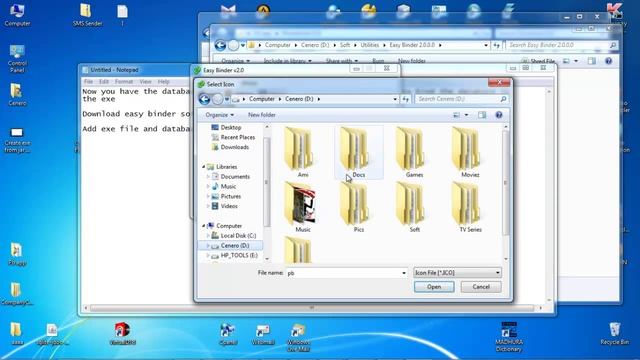Viewport: 640px width, 360px height.
Task: Click Cenero (D:) in dialog address breadcrumb
Action: coord(299,99)
